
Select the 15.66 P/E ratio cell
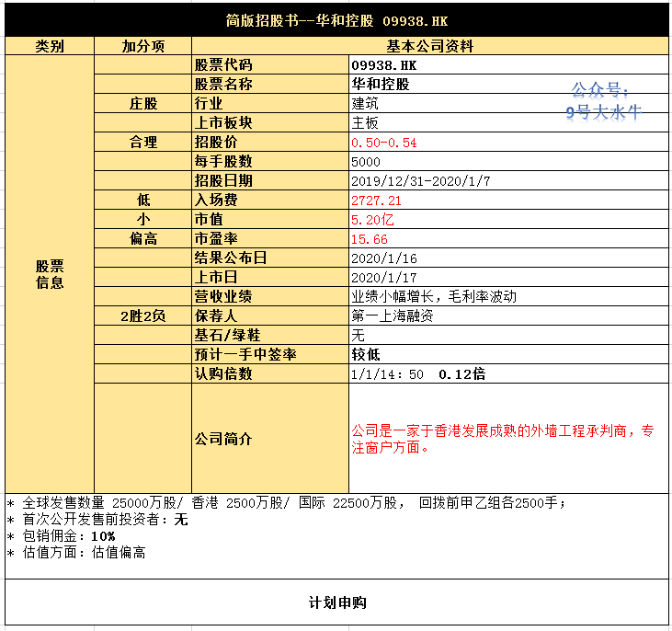click(508, 238)
